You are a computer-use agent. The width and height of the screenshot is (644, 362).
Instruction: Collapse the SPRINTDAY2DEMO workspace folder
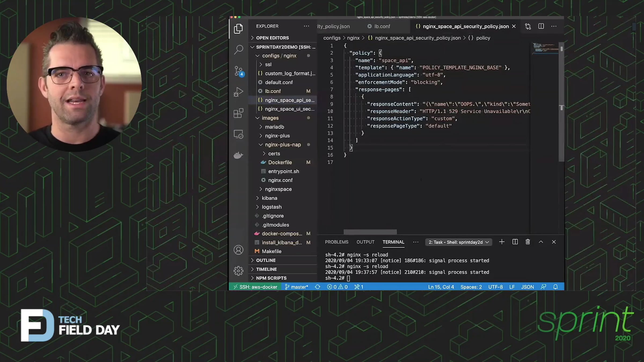283,47
